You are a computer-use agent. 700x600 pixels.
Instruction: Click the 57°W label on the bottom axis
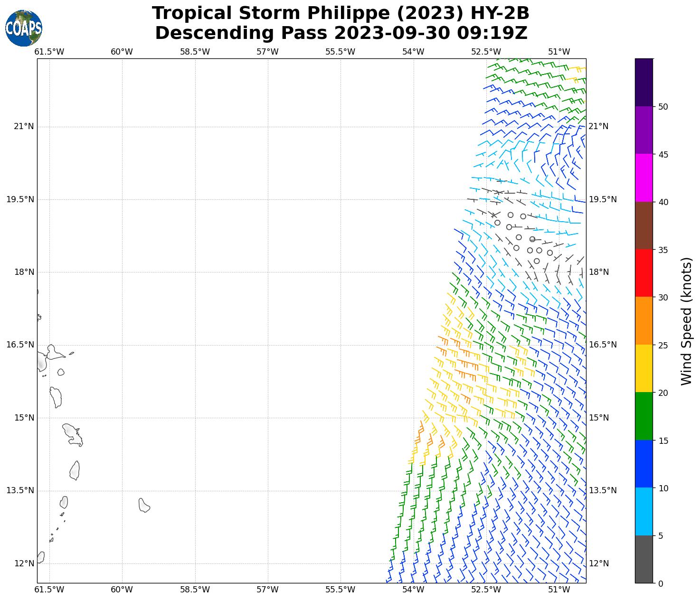[267, 590]
